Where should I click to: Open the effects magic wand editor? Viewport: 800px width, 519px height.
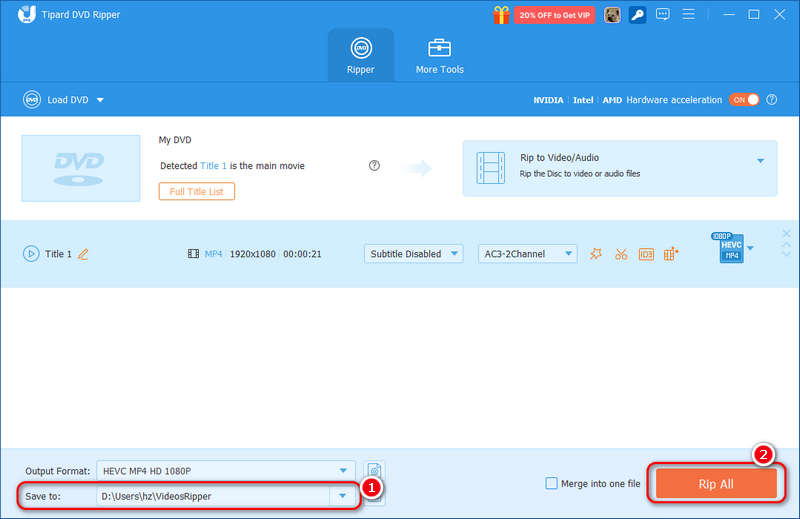pos(596,254)
